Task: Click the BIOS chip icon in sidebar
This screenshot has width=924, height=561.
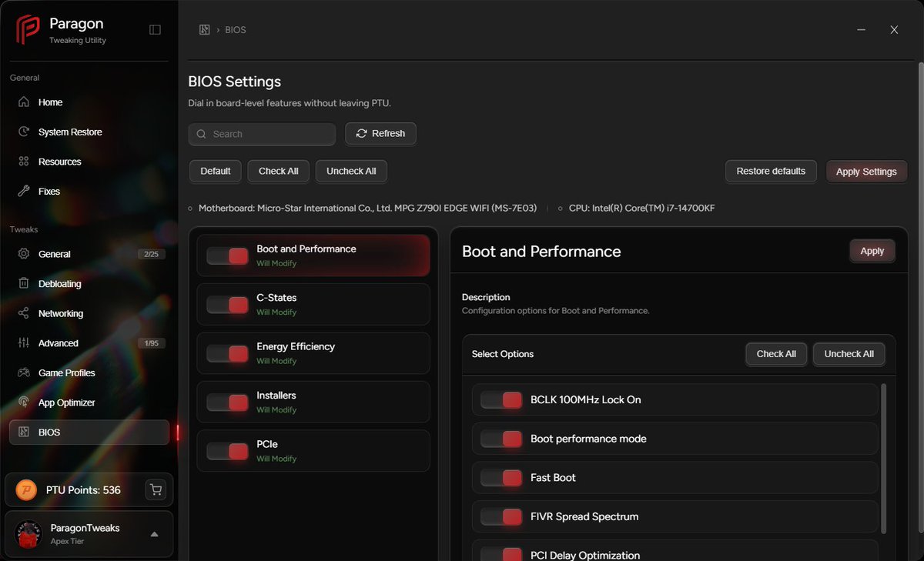Action: coord(24,432)
